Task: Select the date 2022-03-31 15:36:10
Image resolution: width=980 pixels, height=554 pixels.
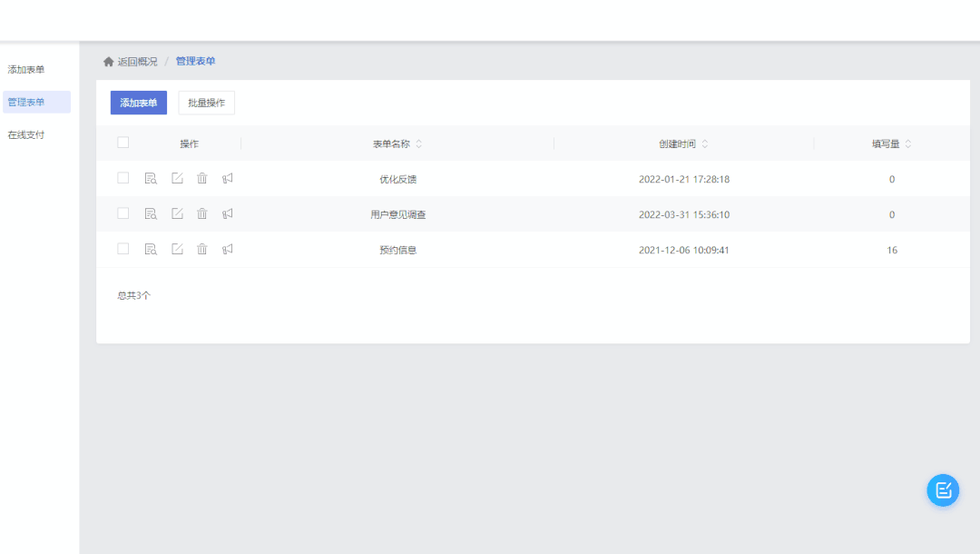Action: click(x=684, y=214)
